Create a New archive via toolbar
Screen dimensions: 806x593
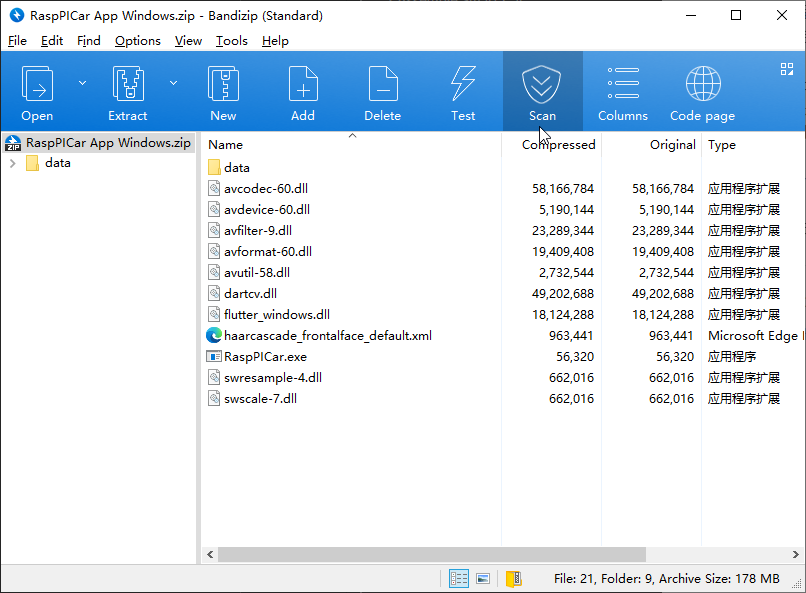223,84
